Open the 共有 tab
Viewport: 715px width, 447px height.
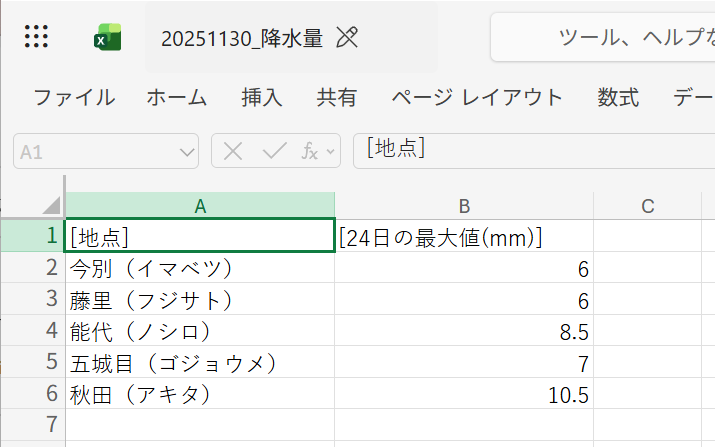[x=337, y=98]
